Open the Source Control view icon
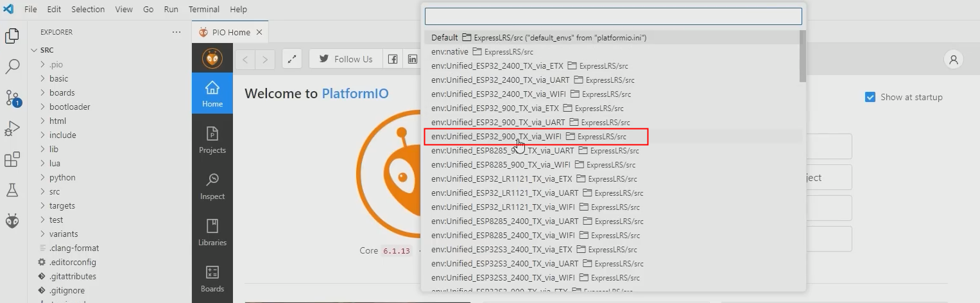The width and height of the screenshot is (980, 303). tap(12, 98)
